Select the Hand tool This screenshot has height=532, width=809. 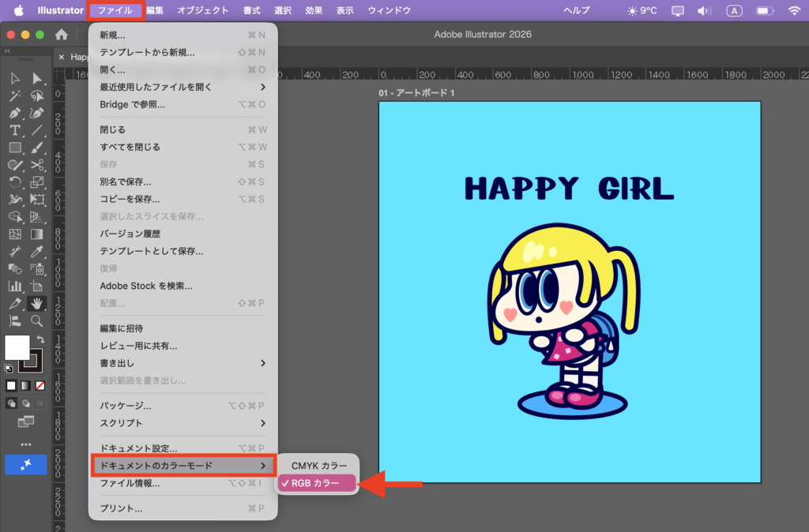pyautogui.click(x=36, y=303)
